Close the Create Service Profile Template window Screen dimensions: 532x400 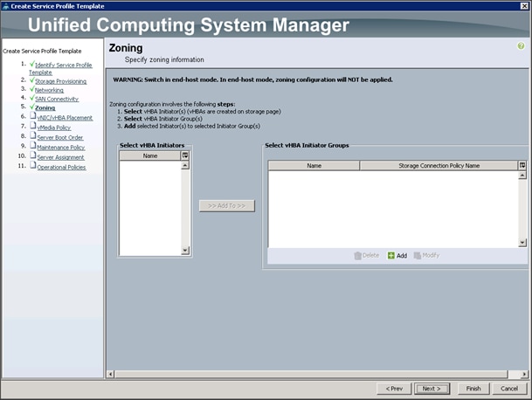point(524,6)
